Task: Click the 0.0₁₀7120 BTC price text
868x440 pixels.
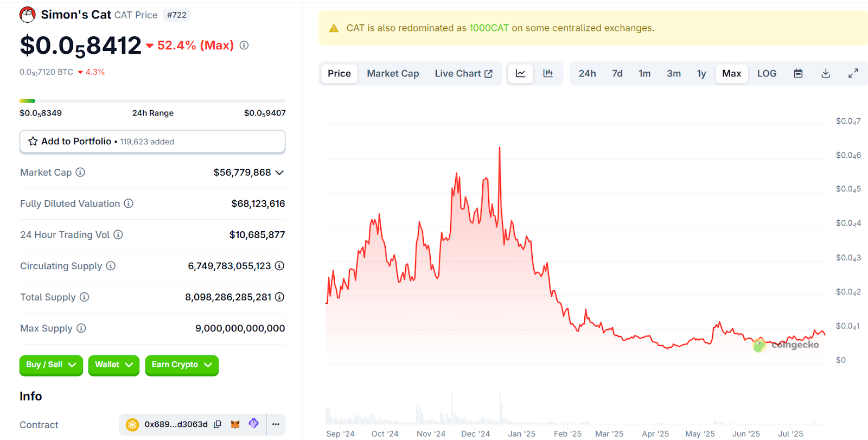Action: 46,72
